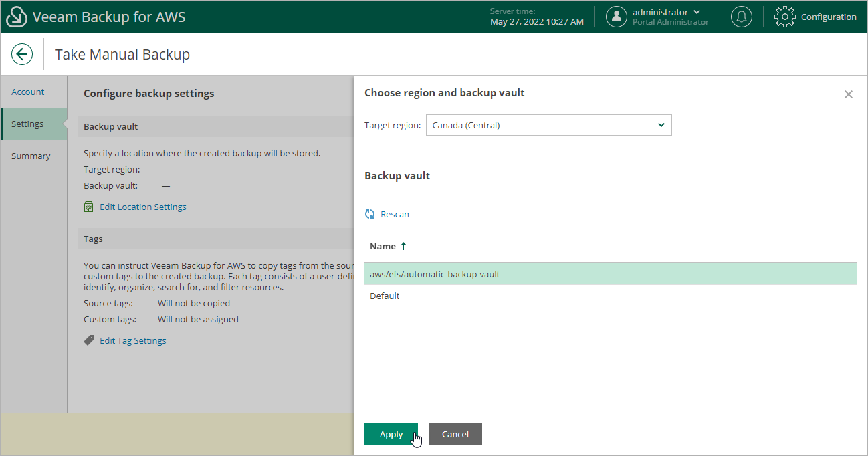Click the administrator user avatar icon
Screen dimensions: 868x456
(x=617, y=17)
